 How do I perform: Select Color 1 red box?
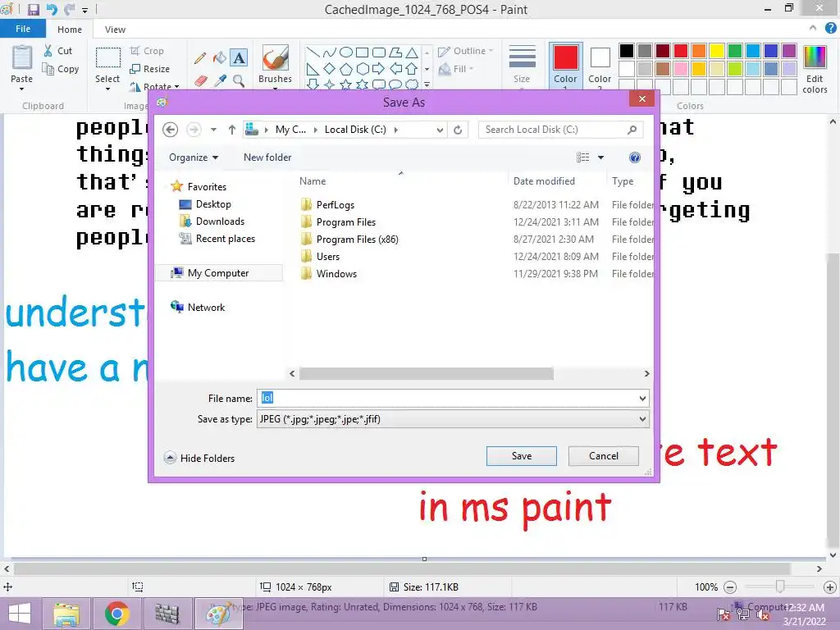click(x=566, y=66)
